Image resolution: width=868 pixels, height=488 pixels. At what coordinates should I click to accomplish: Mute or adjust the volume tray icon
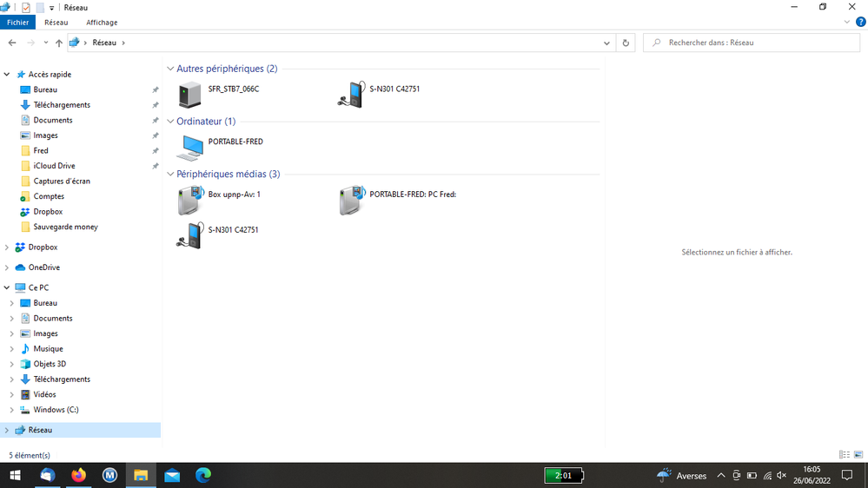point(781,476)
